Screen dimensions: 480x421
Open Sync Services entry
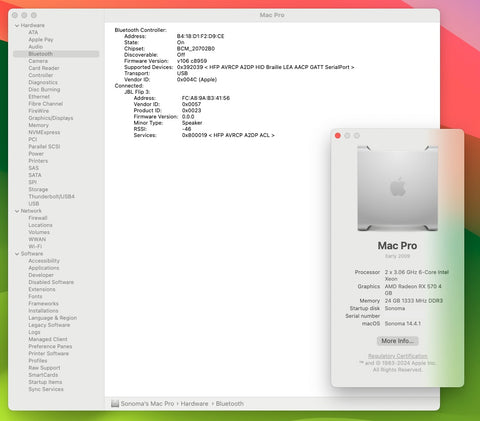tap(46, 390)
